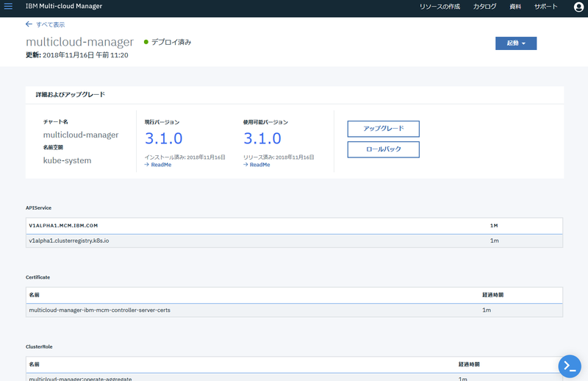Click the 名前 header in Certificate table

(x=34, y=295)
